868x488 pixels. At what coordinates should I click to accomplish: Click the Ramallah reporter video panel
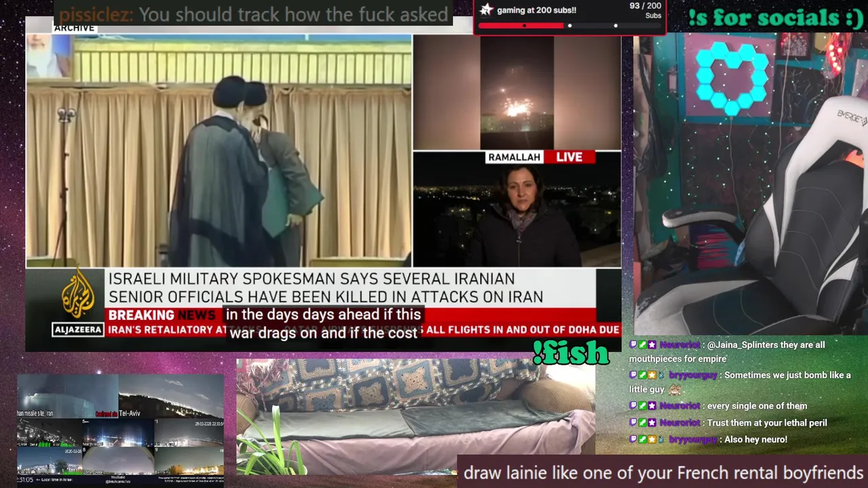[517, 209]
